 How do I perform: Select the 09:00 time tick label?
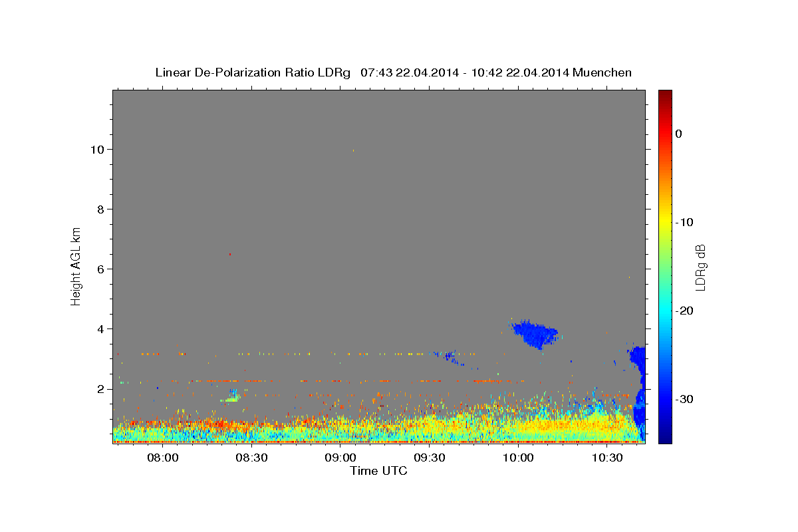coord(340,458)
